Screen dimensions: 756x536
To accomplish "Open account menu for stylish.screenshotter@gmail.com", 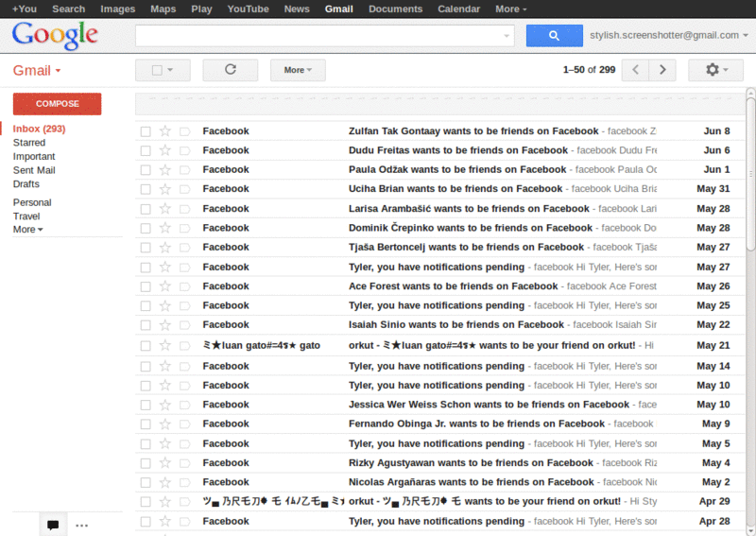I will tap(669, 35).
